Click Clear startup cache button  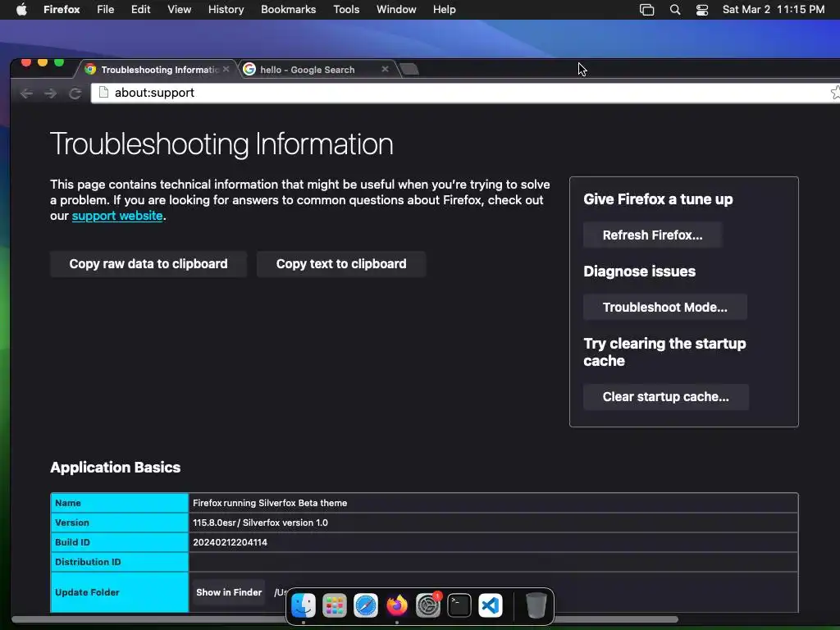(666, 397)
